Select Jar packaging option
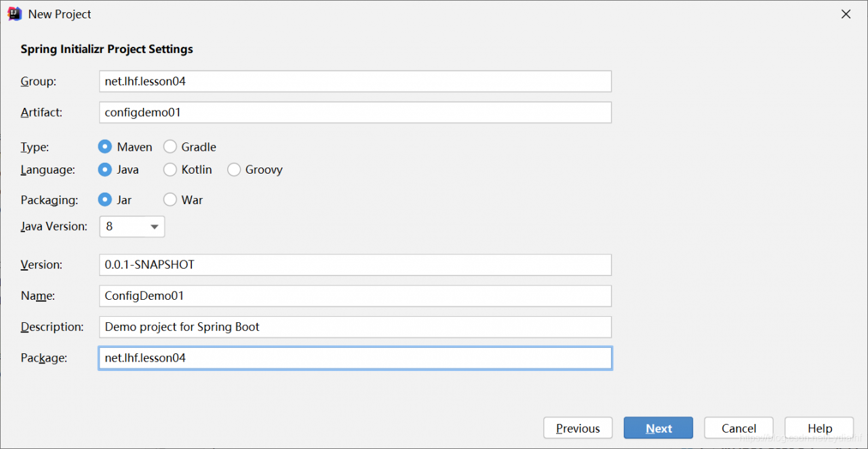 (x=105, y=200)
